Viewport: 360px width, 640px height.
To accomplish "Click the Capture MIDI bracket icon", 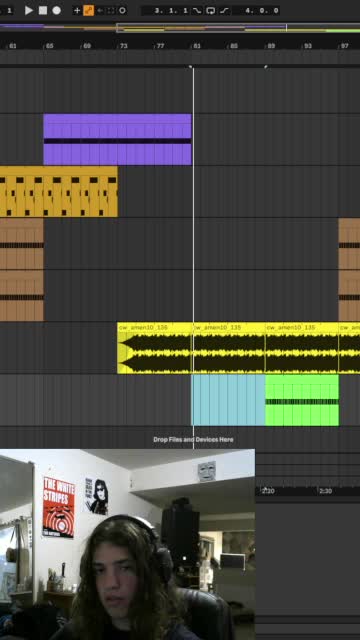I will click(x=111, y=10).
